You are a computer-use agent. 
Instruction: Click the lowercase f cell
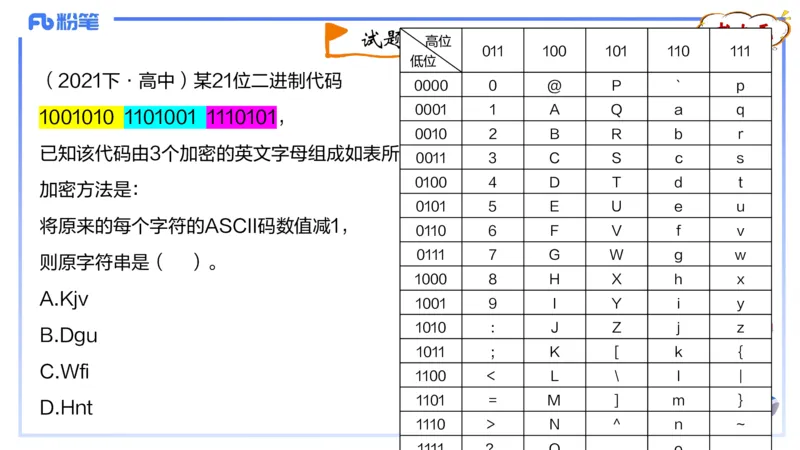click(679, 231)
